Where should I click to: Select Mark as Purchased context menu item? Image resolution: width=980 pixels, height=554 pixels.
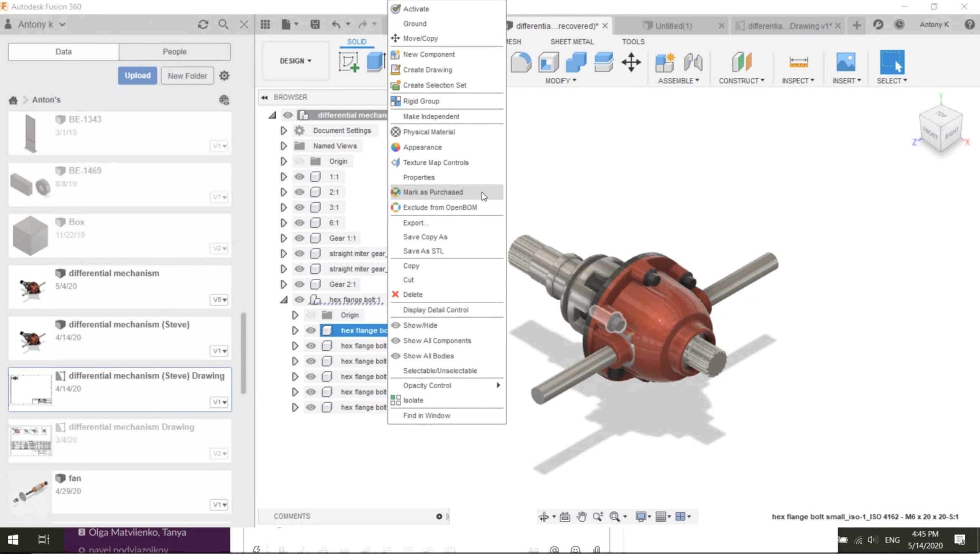(x=433, y=192)
